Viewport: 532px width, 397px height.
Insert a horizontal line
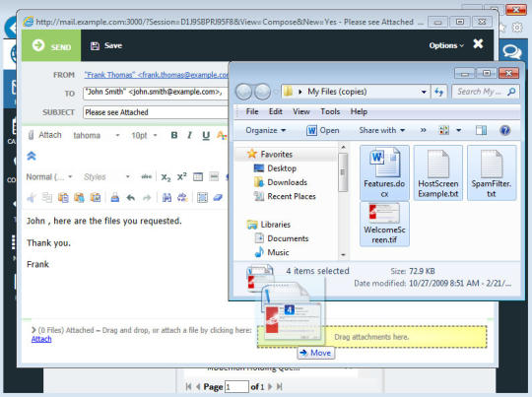[214, 176]
